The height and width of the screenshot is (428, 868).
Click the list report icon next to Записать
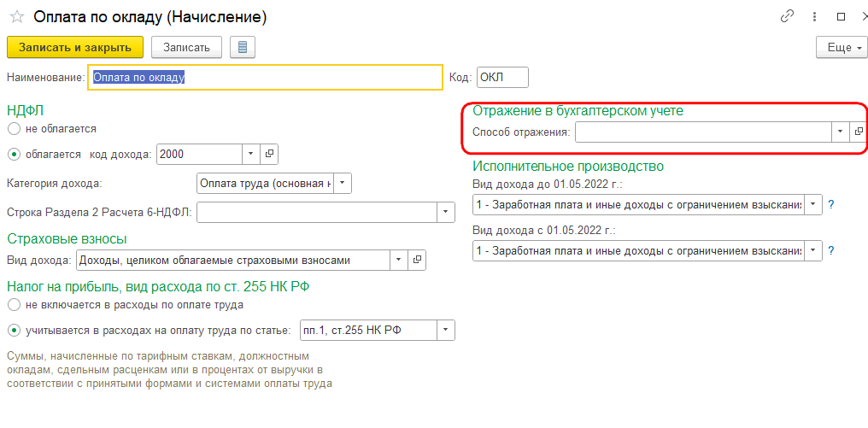(243, 47)
